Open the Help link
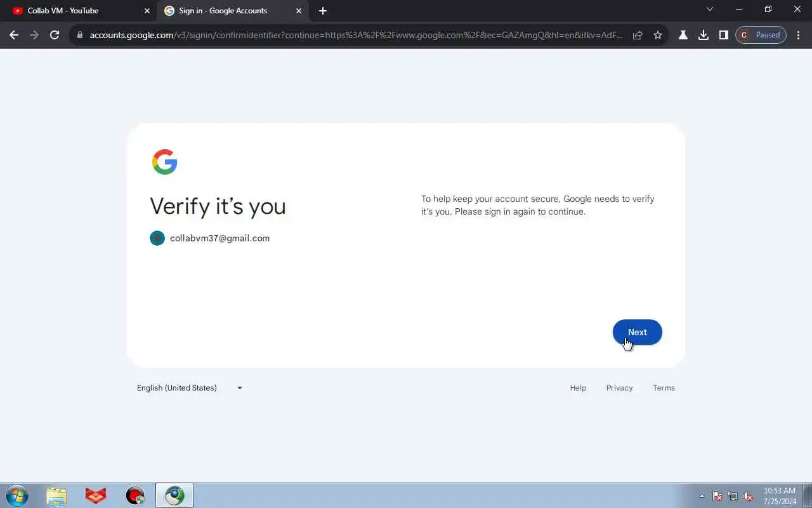The width and height of the screenshot is (812, 508). click(x=578, y=388)
